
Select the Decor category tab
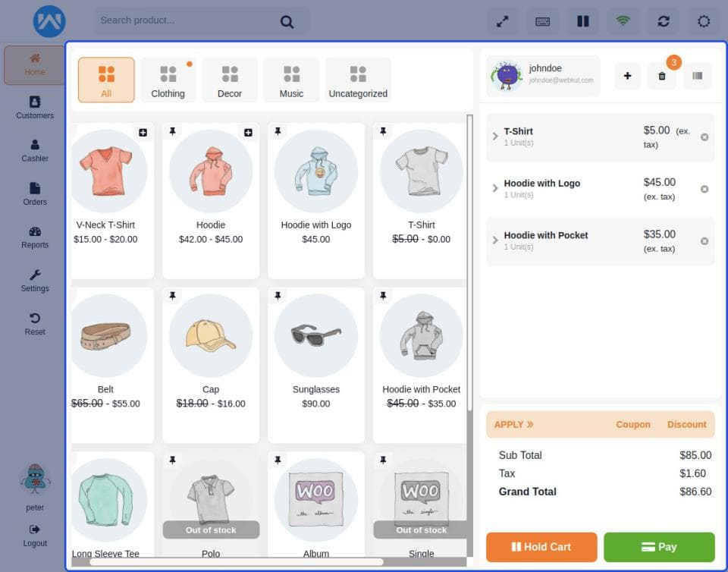point(229,80)
